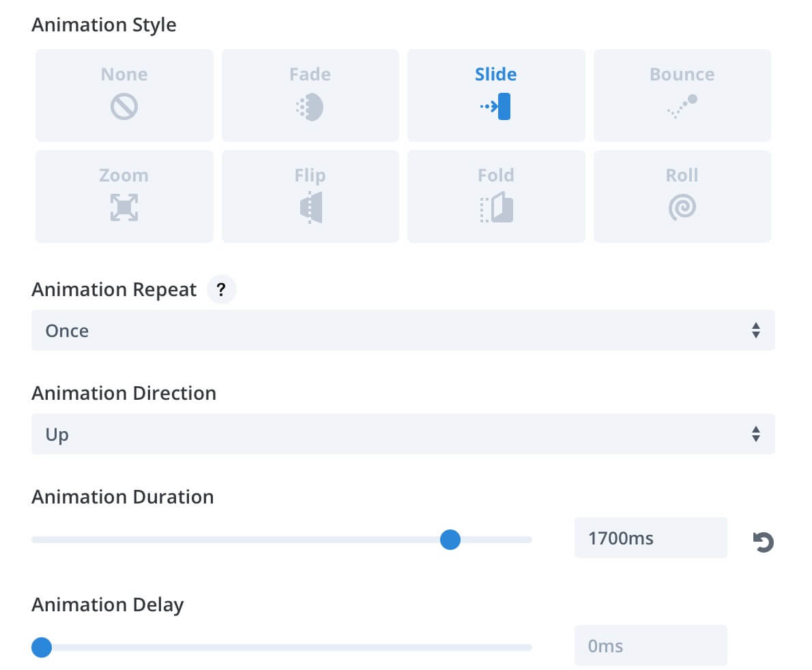Click the Animation Direction label

[124, 393]
